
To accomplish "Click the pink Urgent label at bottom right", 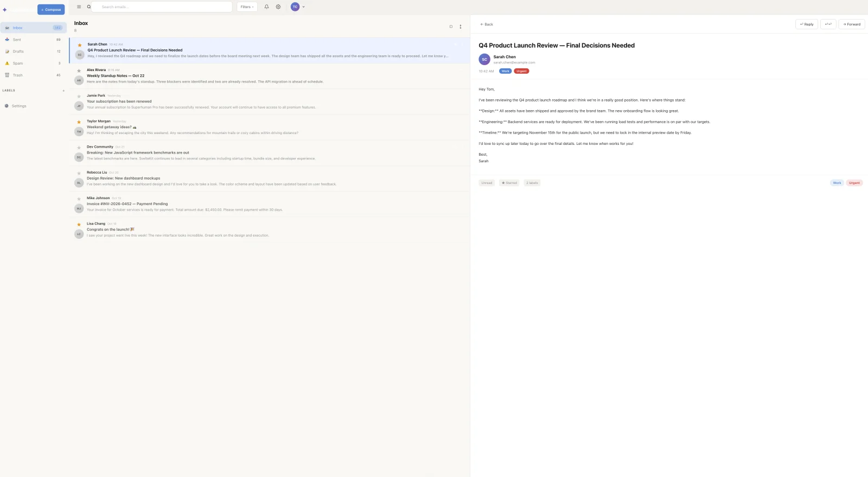I will 854,183.
